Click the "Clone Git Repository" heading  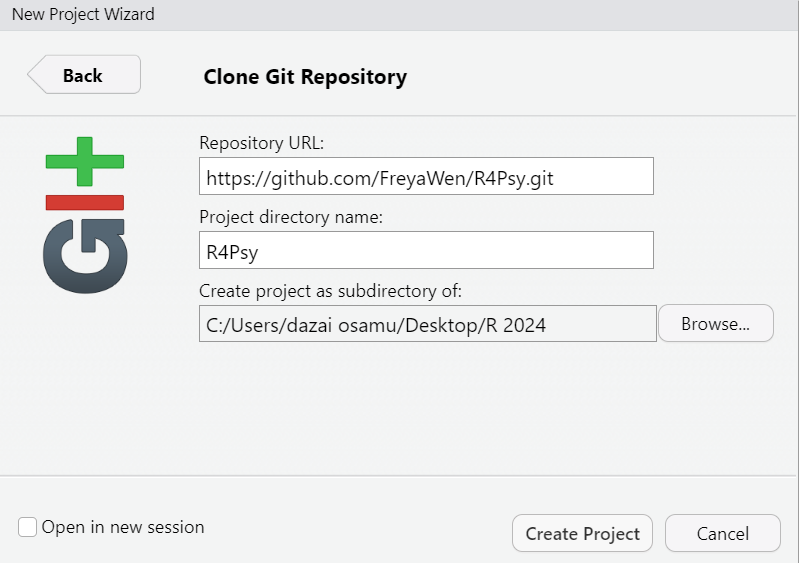[x=305, y=76]
